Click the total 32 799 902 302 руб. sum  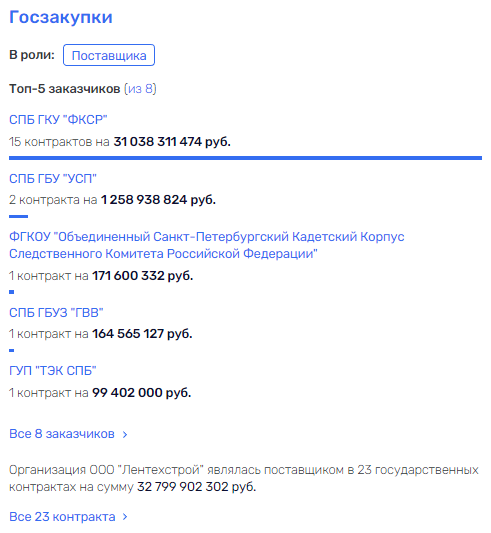196,487
